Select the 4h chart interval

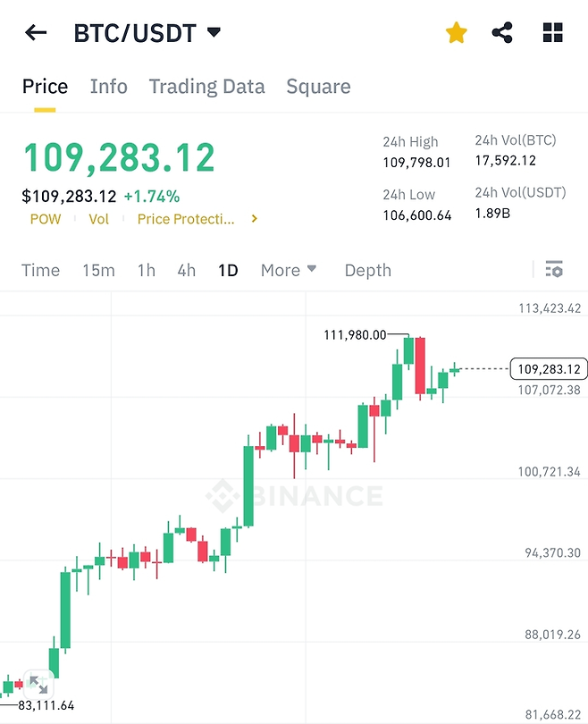click(186, 270)
